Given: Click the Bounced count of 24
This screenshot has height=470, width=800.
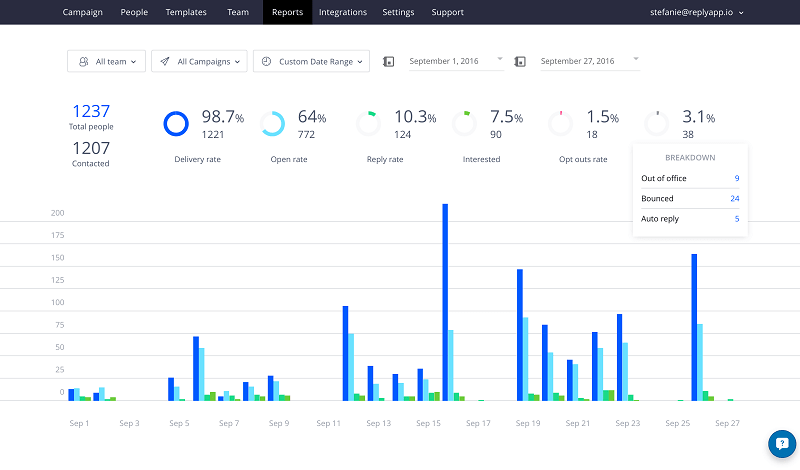Looking at the screenshot, I should (734, 198).
